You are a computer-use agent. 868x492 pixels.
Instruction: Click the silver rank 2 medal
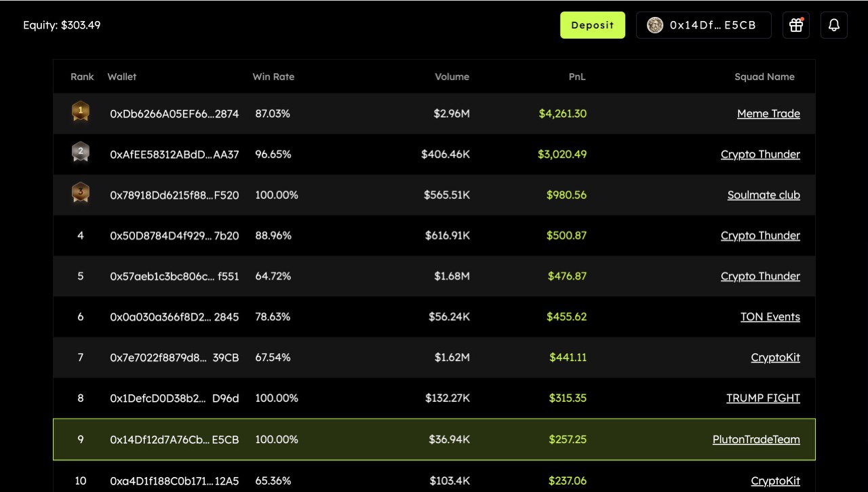(x=81, y=152)
